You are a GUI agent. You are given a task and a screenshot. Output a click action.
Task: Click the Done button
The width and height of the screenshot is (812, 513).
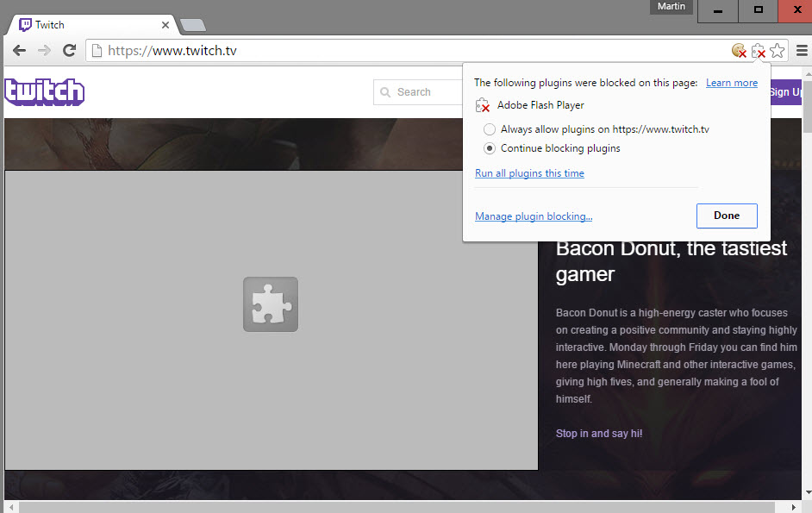(x=727, y=216)
